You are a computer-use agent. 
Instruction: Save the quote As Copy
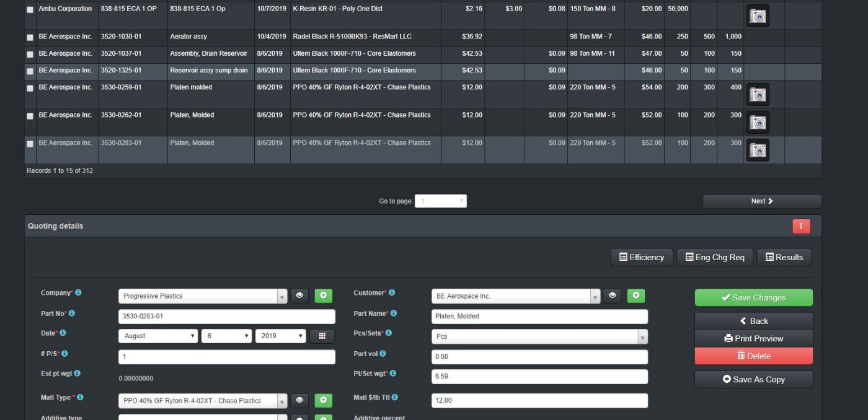point(753,379)
